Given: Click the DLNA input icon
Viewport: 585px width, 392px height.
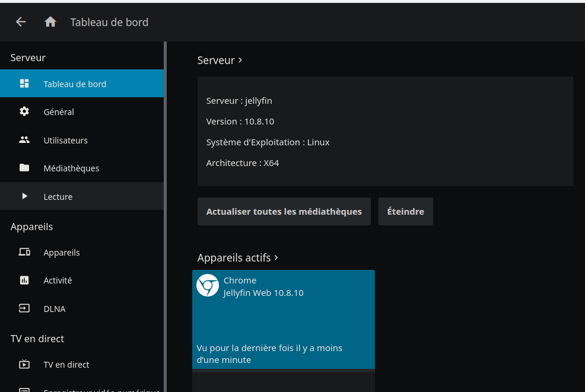Looking at the screenshot, I should 24,308.
